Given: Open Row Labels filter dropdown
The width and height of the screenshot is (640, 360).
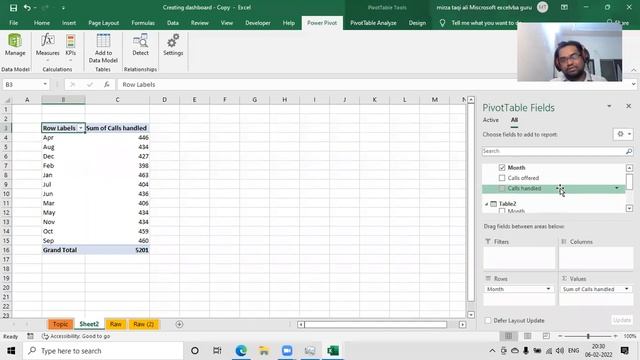Looking at the screenshot, I should [x=80, y=128].
